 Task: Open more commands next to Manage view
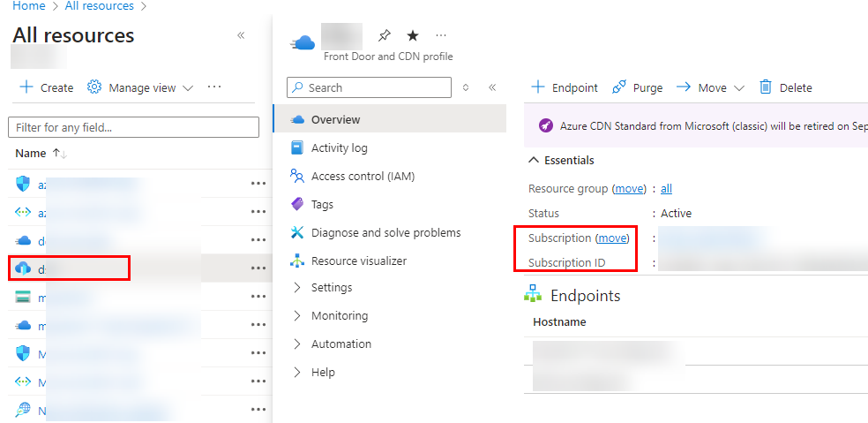coord(214,87)
